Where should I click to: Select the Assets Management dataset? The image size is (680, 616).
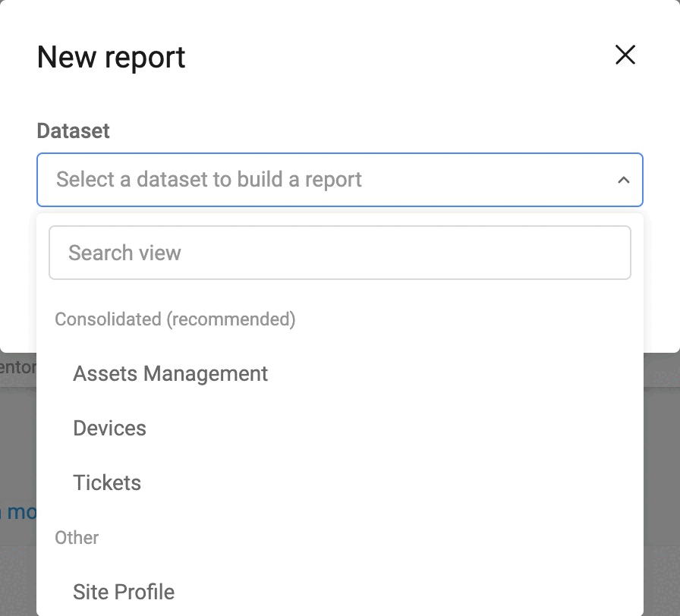click(x=171, y=374)
